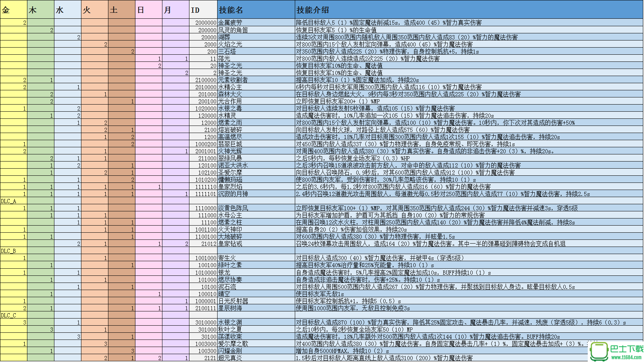The image size is (644, 362).
Task: Select the skill name 三石塔
Action: 256,51
